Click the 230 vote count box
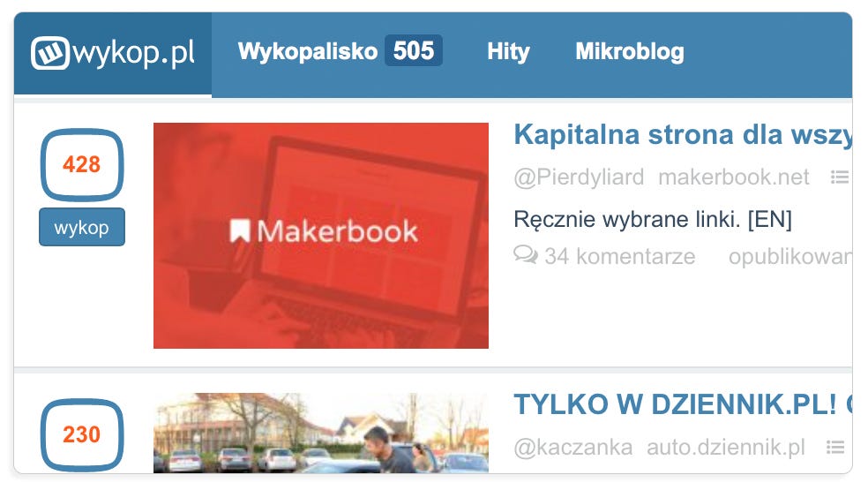Viewport: 868px width, 490px height. point(82,434)
